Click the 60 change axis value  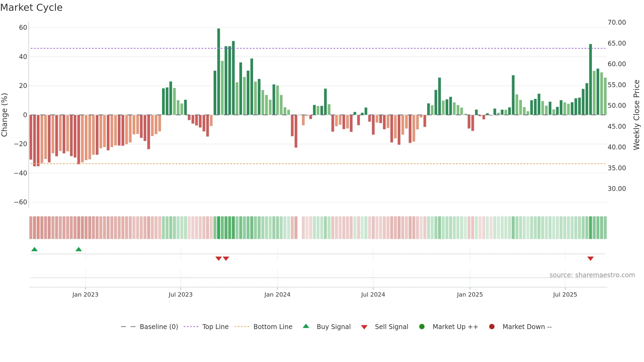point(23,28)
